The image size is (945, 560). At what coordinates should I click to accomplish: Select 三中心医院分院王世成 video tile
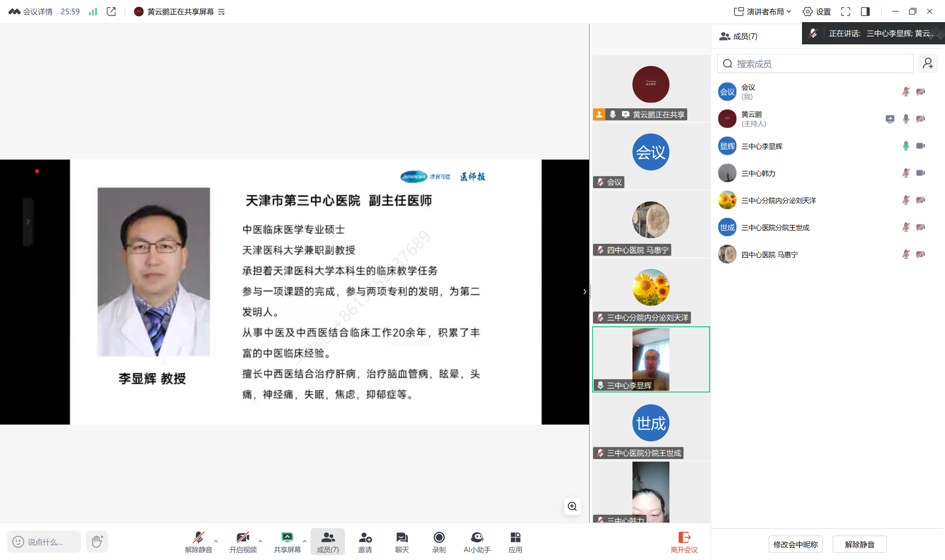click(651, 427)
